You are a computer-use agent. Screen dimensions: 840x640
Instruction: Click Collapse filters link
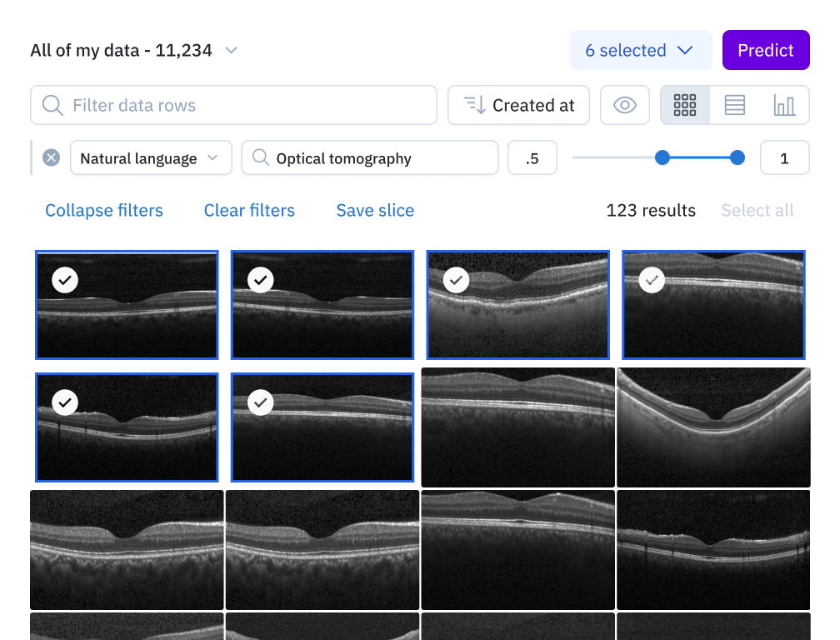pyautogui.click(x=104, y=211)
